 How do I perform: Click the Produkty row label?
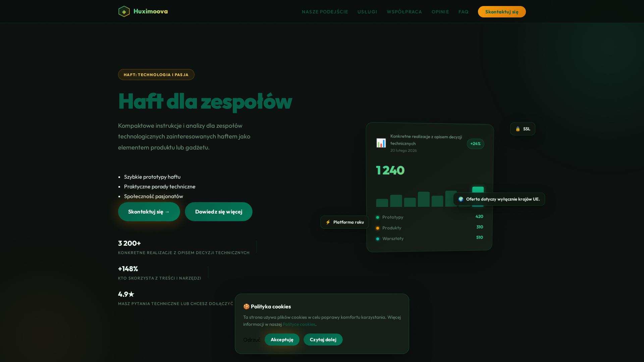pyautogui.click(x=392, y=228)
